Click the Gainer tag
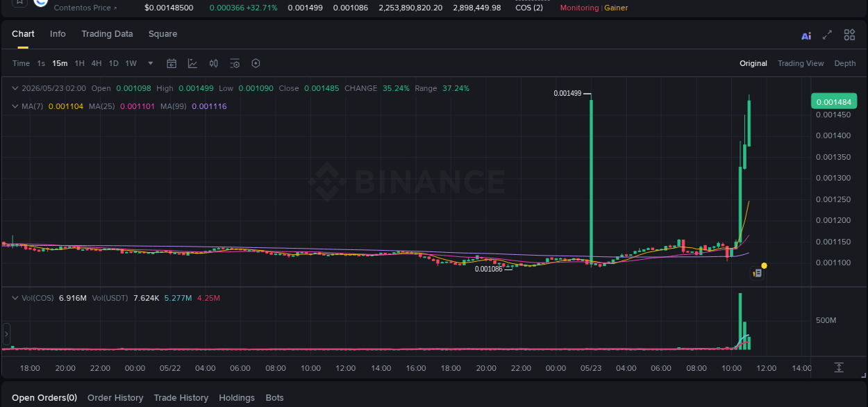The height and width of the screenshot is (407, 868). point(616,8)
